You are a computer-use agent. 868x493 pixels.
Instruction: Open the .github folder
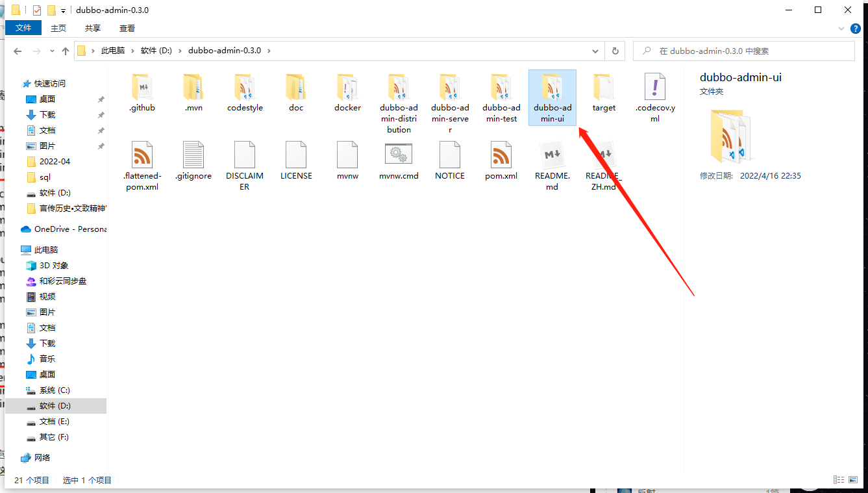coord(142,93)
